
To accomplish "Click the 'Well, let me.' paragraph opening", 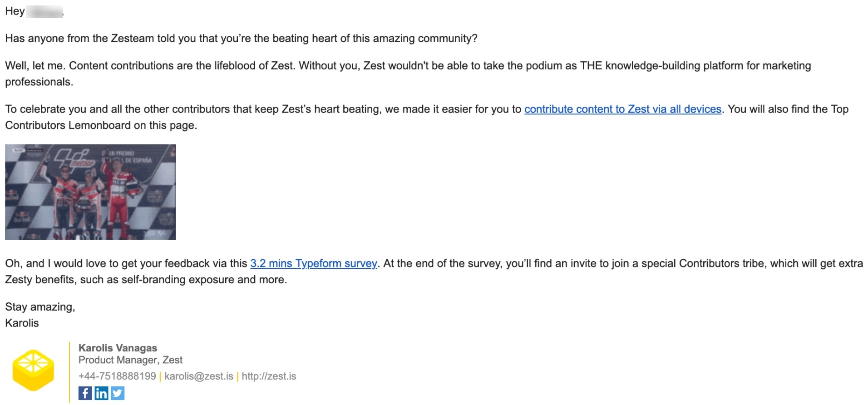I will [35, 66].
